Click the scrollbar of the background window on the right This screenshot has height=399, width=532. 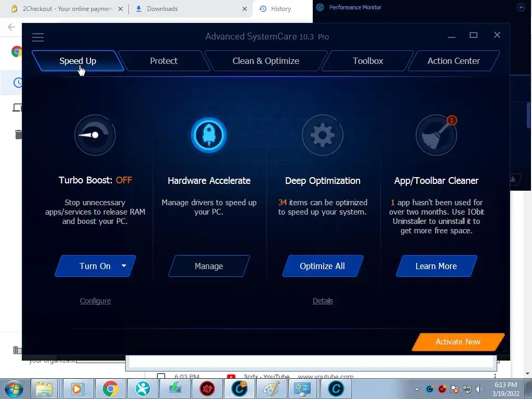point(528,115)
